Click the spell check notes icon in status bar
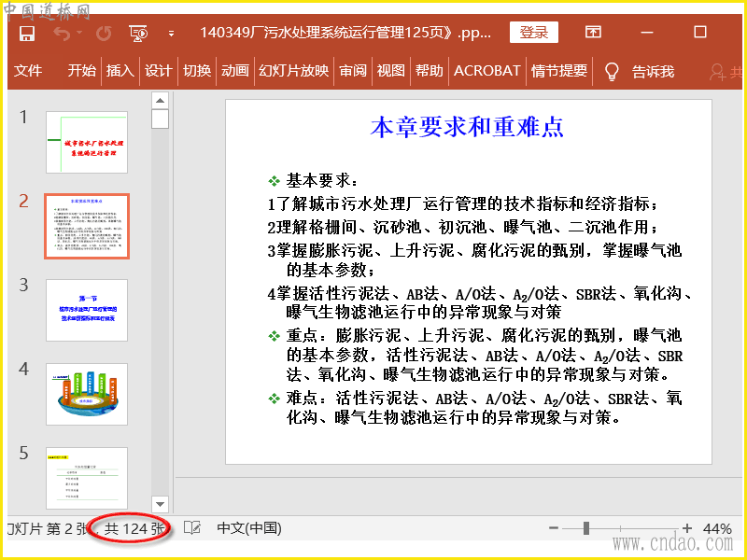Screen dimensions: 747x560 [x=192, y=528]
